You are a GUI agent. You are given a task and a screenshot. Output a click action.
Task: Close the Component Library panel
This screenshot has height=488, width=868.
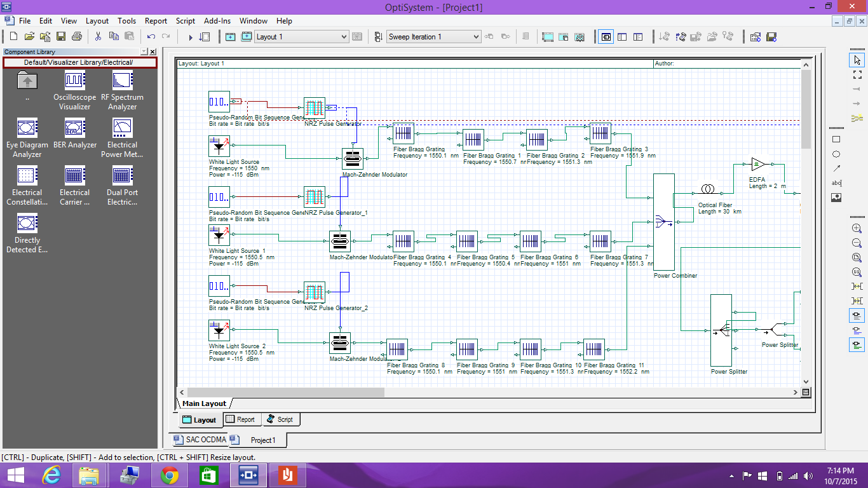pos(153,51)
